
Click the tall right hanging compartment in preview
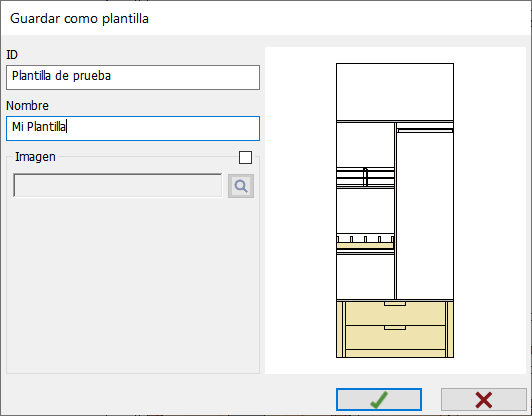click(x=425, y=215)
